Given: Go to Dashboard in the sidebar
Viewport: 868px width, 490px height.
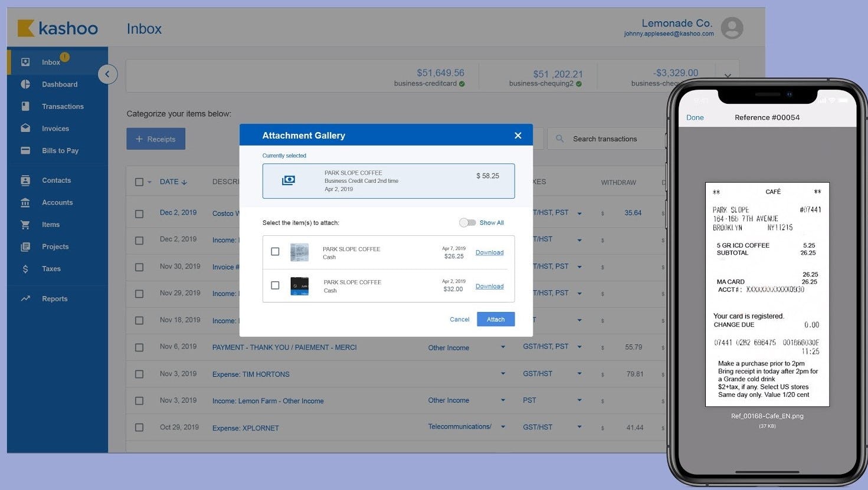Looking at the screenshot, I should pyautogui.click(x=60, y=84).
